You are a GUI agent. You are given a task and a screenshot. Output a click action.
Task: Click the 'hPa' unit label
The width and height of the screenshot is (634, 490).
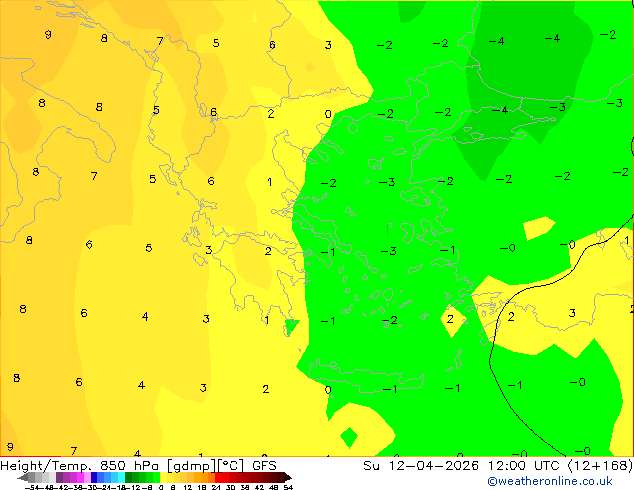146,466
